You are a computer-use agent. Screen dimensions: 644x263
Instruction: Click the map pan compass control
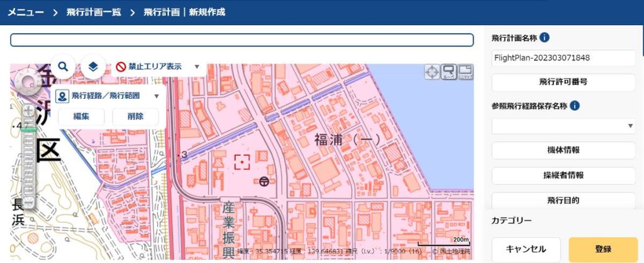click(28, 82)
